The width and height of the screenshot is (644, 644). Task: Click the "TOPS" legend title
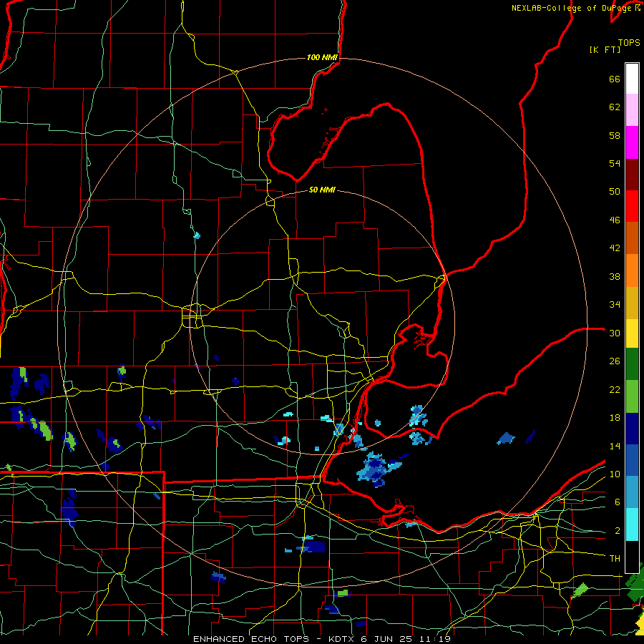click(x=629, y=42)
